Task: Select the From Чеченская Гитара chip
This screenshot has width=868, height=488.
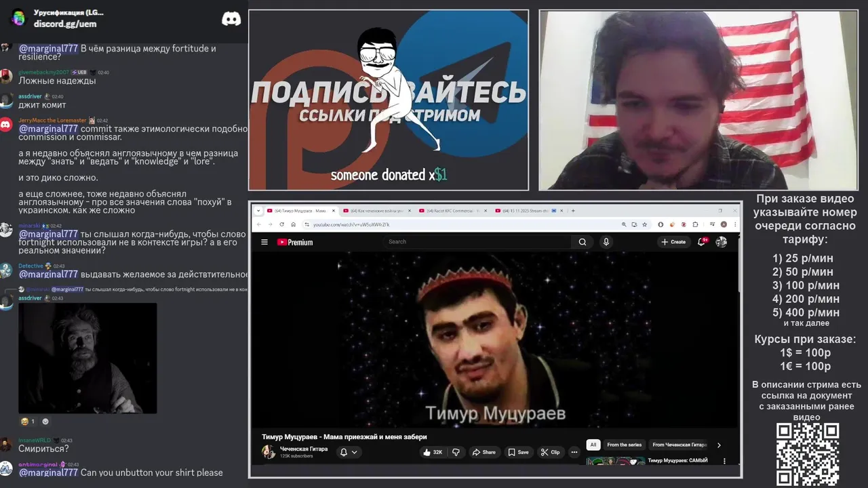Action: point(679,445)
